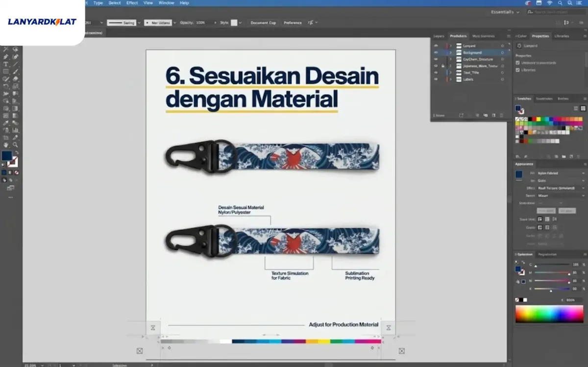The image size is (588, 367).
Task: Open the three-dot Edit Toolbar button
Action: click(10, 197)
